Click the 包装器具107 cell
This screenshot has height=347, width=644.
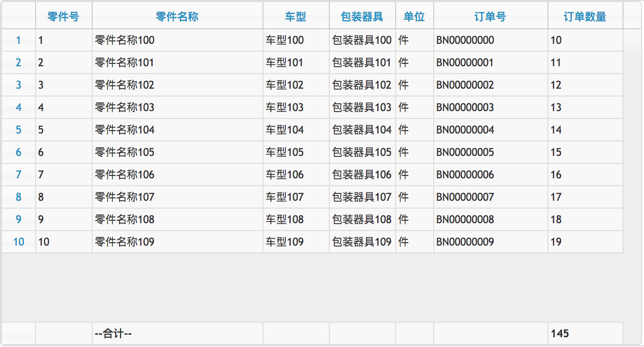[x=362, y=197]
